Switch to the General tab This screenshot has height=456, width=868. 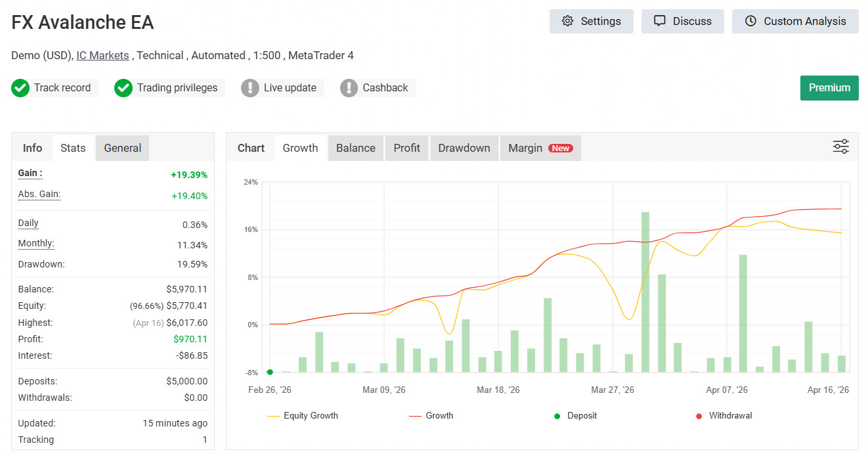pos(123,148)
